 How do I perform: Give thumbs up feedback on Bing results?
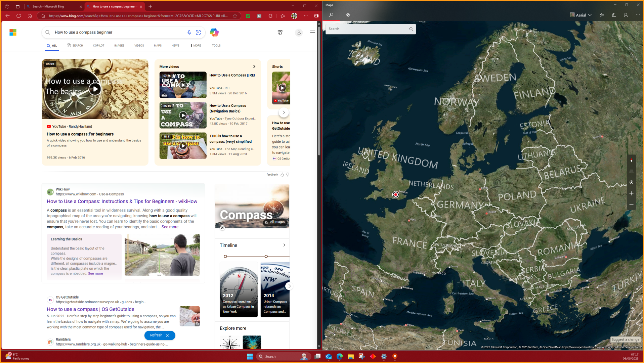pos(282,175)
